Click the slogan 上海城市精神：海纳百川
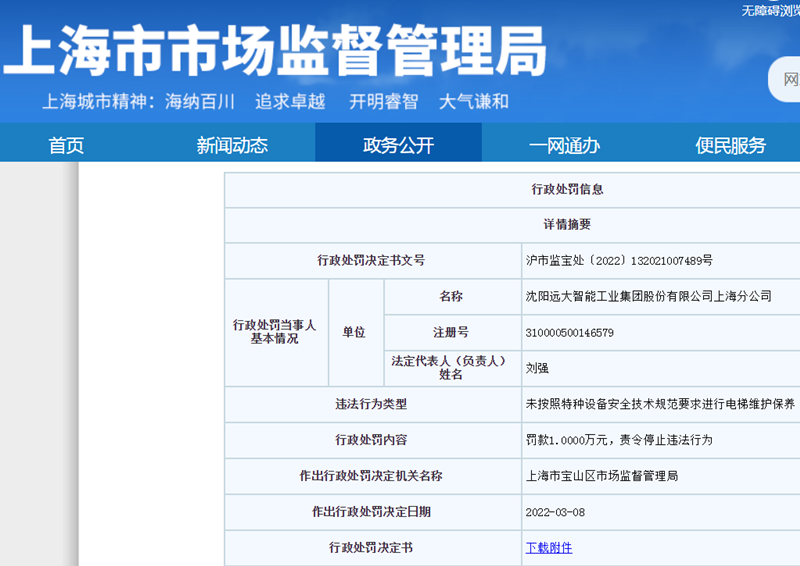The image size is (800, 566). pos(138,102)
